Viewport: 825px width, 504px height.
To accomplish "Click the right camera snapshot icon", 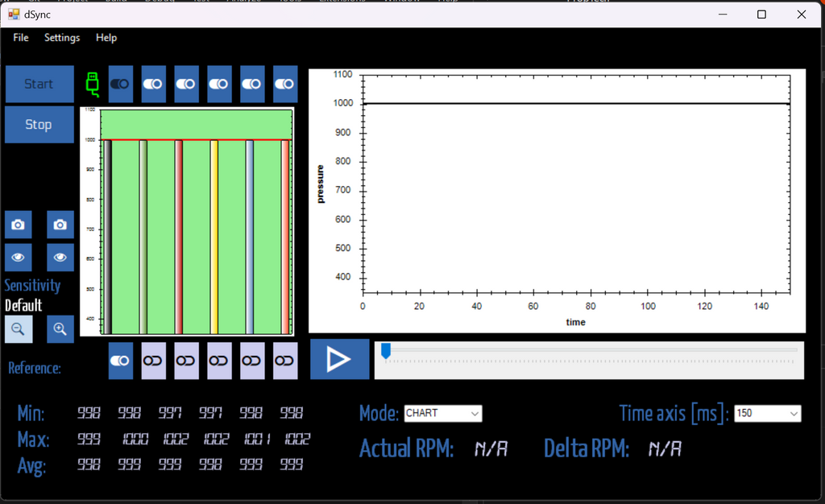I will 60,225.
